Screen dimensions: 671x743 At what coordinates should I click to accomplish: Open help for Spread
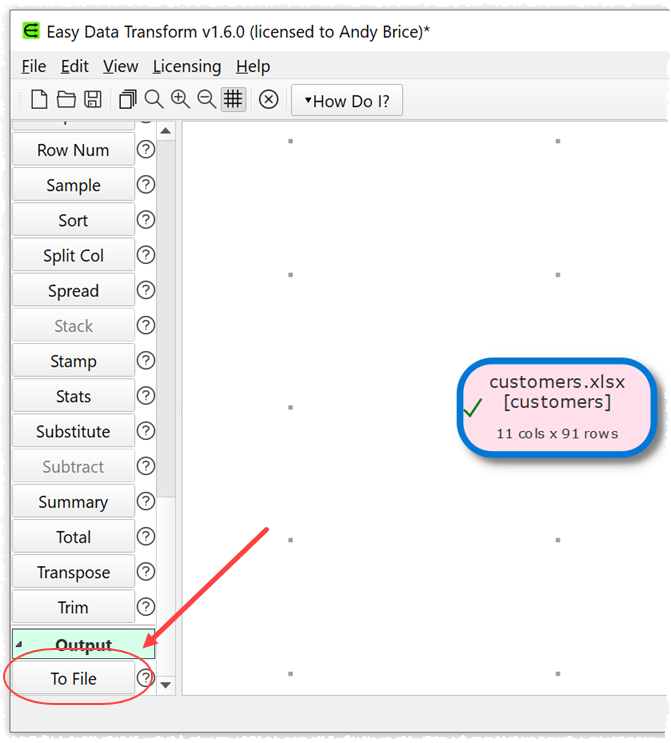click(x=146, y=290)
